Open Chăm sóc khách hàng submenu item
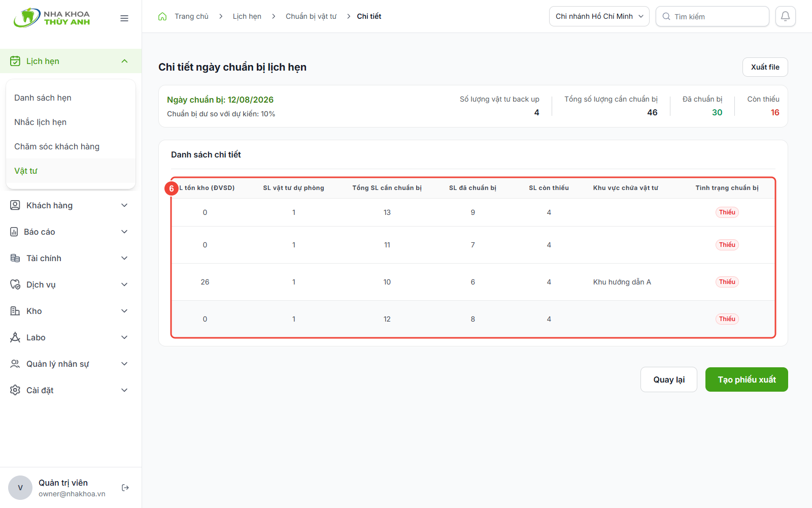 point(71,146)
